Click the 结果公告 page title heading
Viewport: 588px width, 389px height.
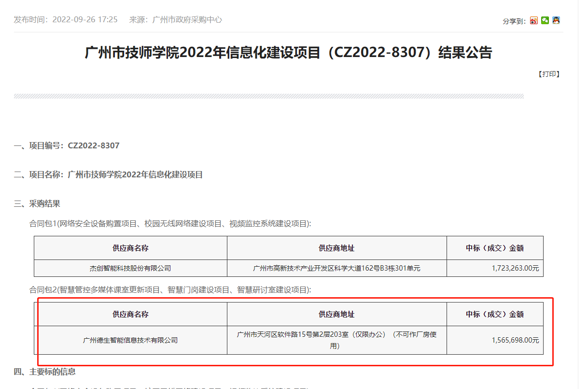point(288,53)
